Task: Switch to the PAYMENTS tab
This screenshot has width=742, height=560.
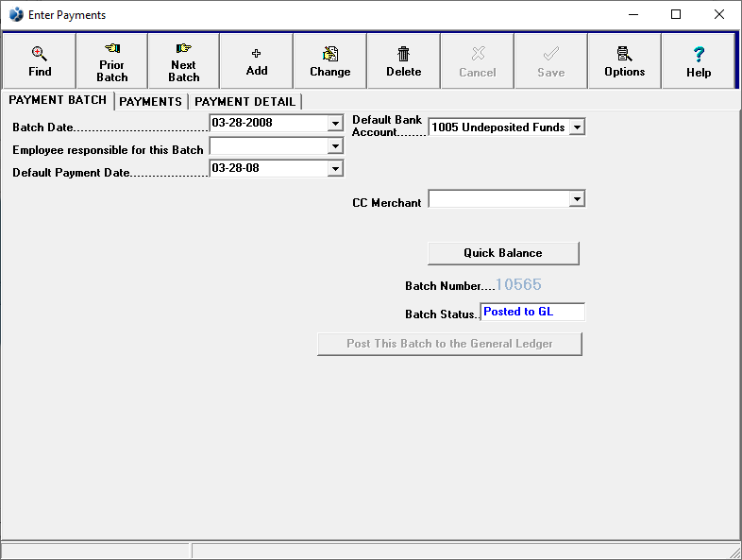Action: (x=150, y=102)
